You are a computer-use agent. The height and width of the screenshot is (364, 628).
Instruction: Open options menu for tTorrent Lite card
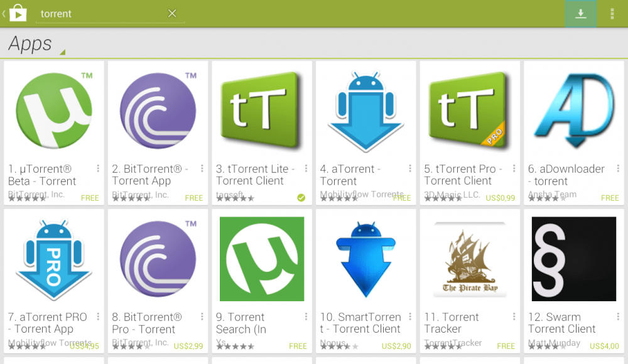[306, 169]
